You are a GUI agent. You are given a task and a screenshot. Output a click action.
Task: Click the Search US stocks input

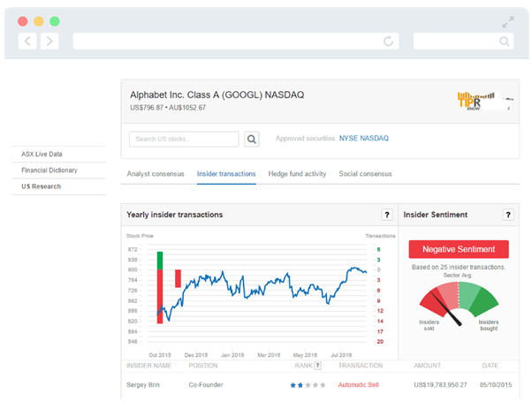184,139
